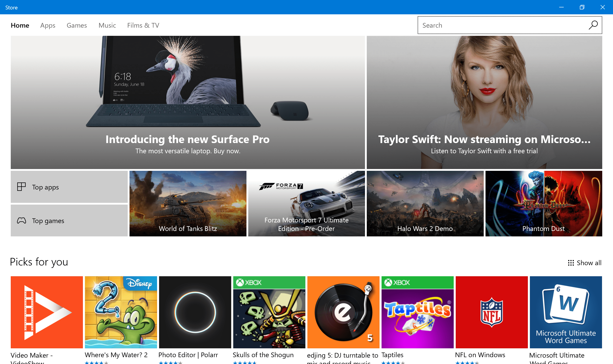Click the search magnifier icon

click(593, 25)
